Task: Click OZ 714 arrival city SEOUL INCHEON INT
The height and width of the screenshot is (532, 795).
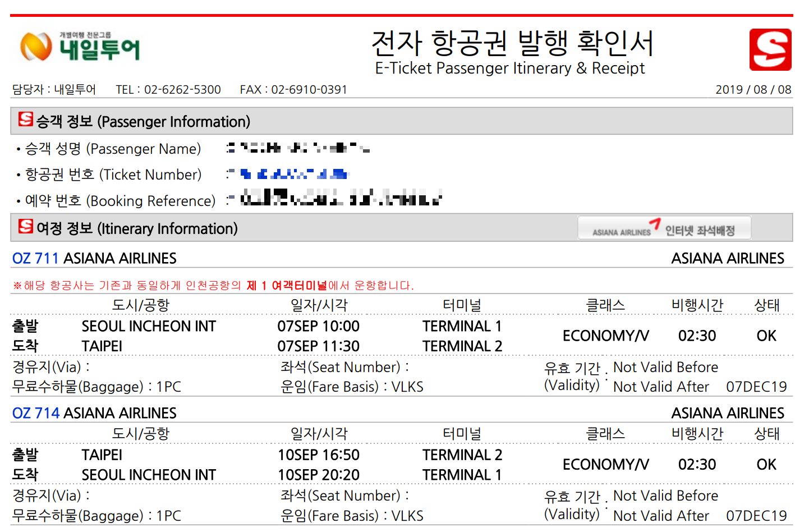Action: (149, 475)
